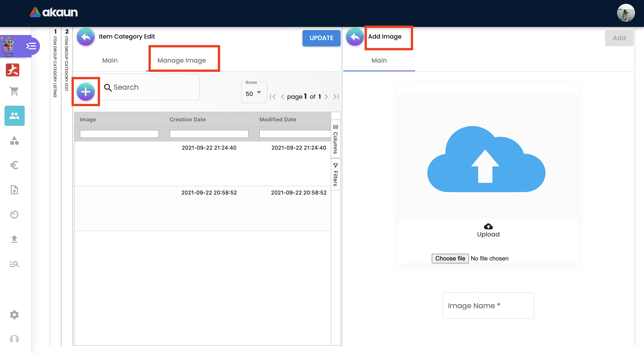Viewport: 644px width, 354px height.
Task: Click the plus button to add an image
Action: click(85, 92)
